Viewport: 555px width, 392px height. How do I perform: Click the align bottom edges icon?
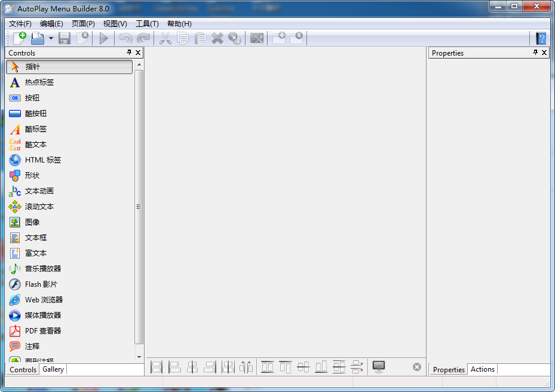321,367
